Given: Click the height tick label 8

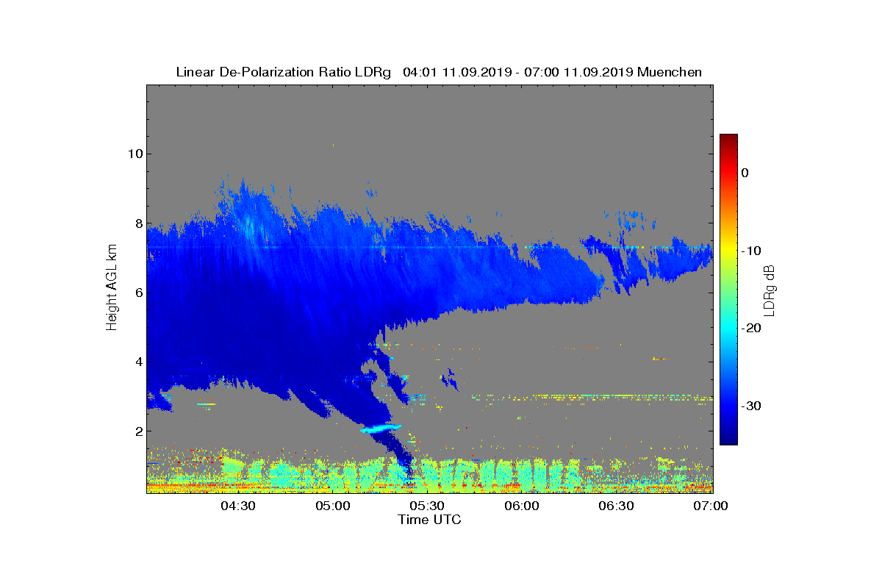Looking at the screenshot, I should [x=137, y=223].
